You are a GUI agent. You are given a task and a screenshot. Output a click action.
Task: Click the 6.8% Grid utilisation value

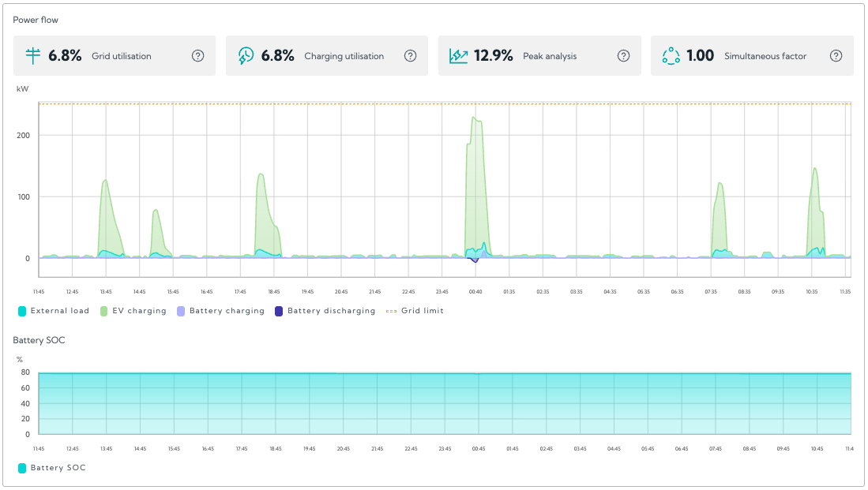click(65, 56)
